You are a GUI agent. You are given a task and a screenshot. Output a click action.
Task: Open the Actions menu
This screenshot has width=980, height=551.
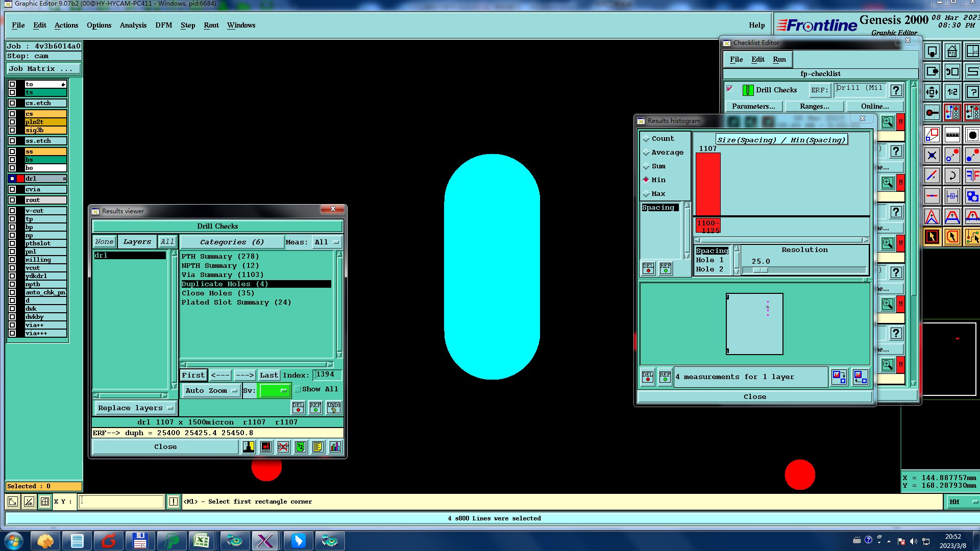click(x=66, y=26)
